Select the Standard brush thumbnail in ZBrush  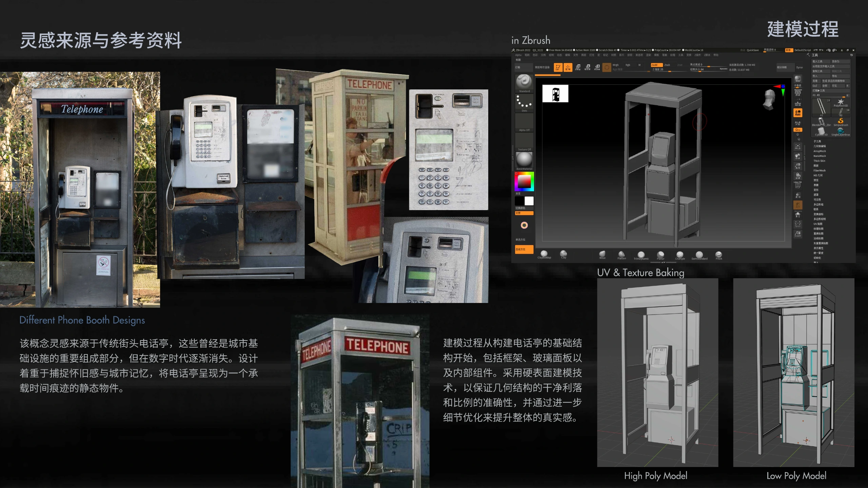pos(524,83)
